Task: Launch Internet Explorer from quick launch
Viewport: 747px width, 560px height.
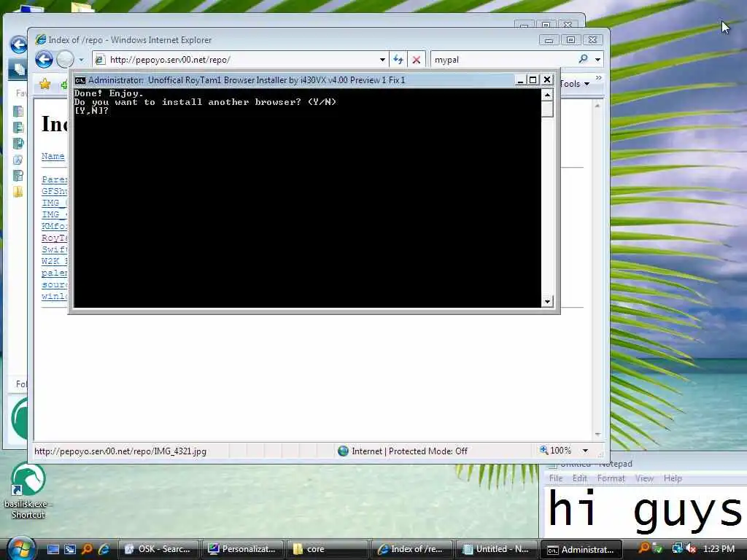Action: click(x=104, y=549)
